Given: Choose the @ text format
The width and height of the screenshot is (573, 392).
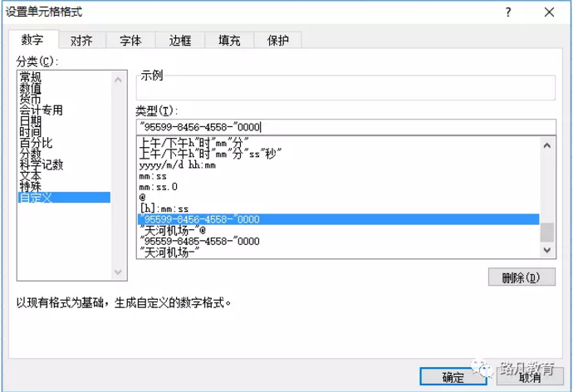Looking at the screenshot, I should [338, 198].
